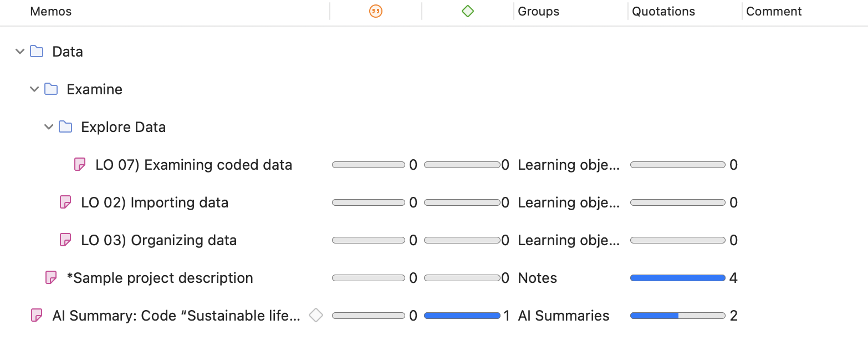The height and width of the screenshot is (345, 868).
Task: Click the Comment column header
Action: (774, 11)
